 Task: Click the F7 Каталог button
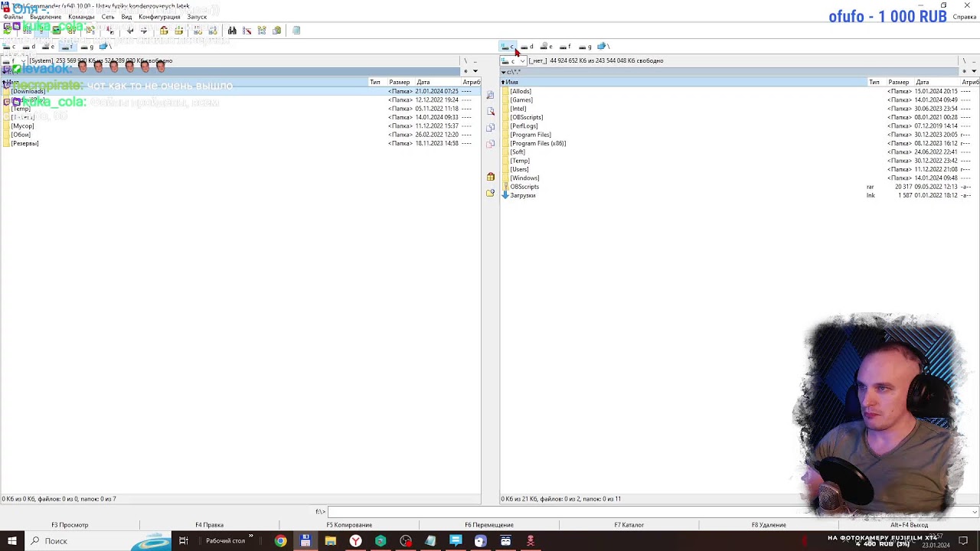[x=629, y=525]
